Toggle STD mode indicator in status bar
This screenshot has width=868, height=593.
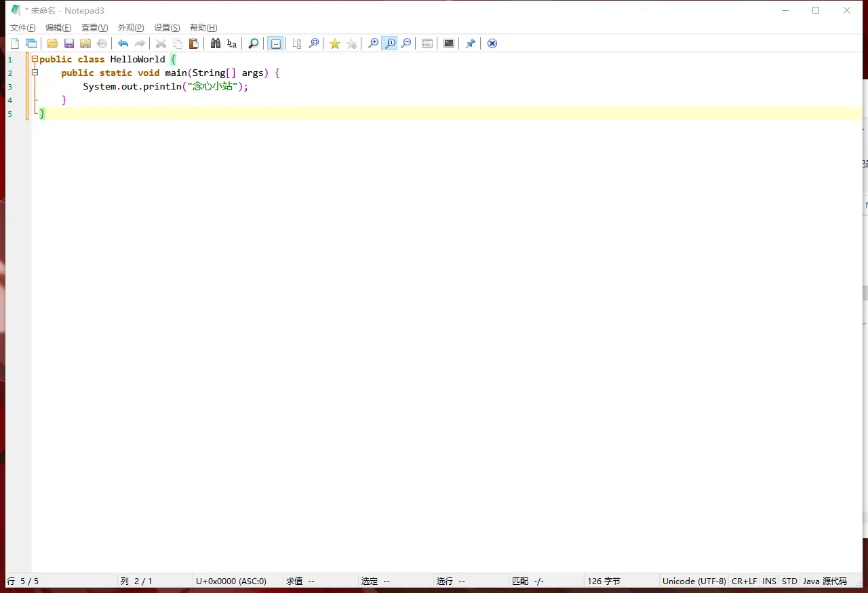[789, 581]
